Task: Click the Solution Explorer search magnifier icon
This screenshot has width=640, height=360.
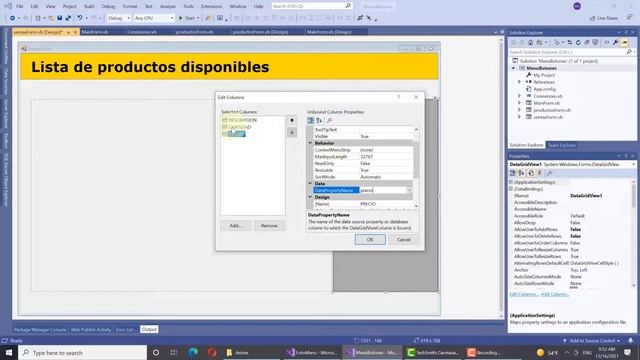Action: coord(629,52)
